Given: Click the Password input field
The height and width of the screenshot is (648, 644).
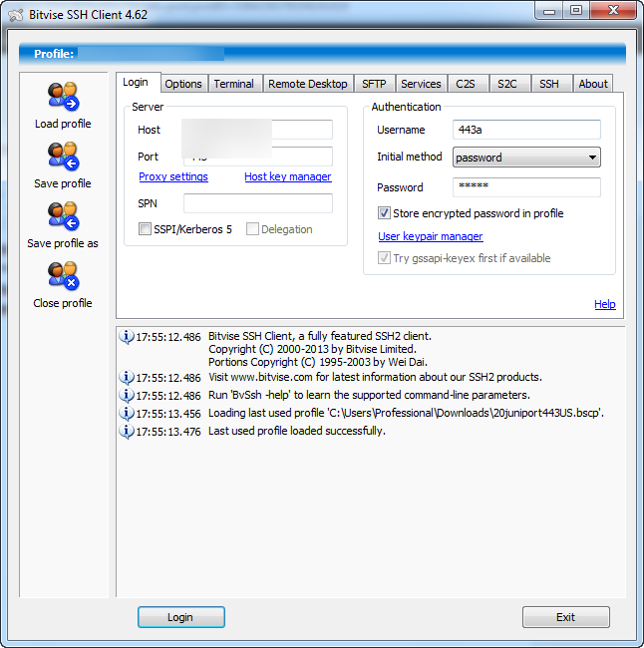Looking at the screenshot, I should point(526,187).
